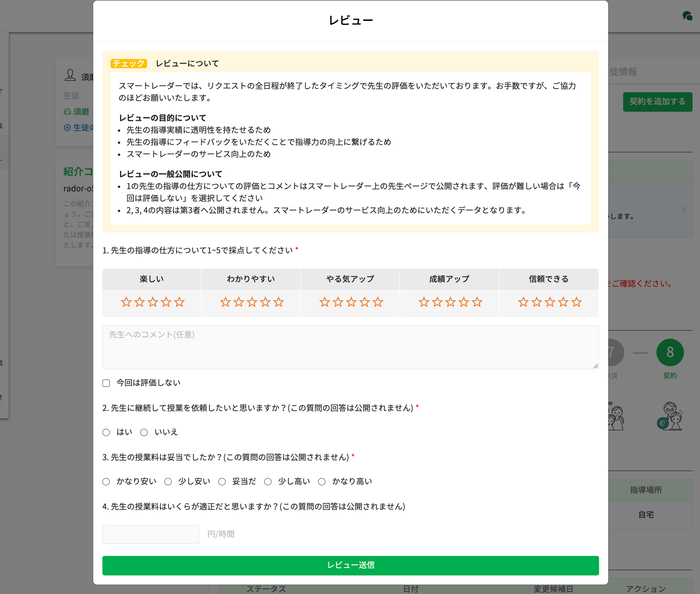Mark 成績アップ as three stars

coord(450,302)
